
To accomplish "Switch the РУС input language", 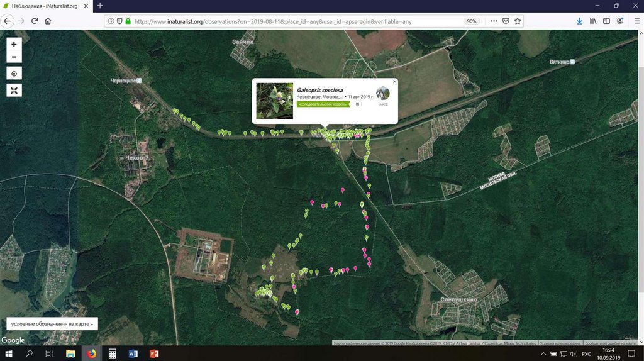I will pos(586,354).
